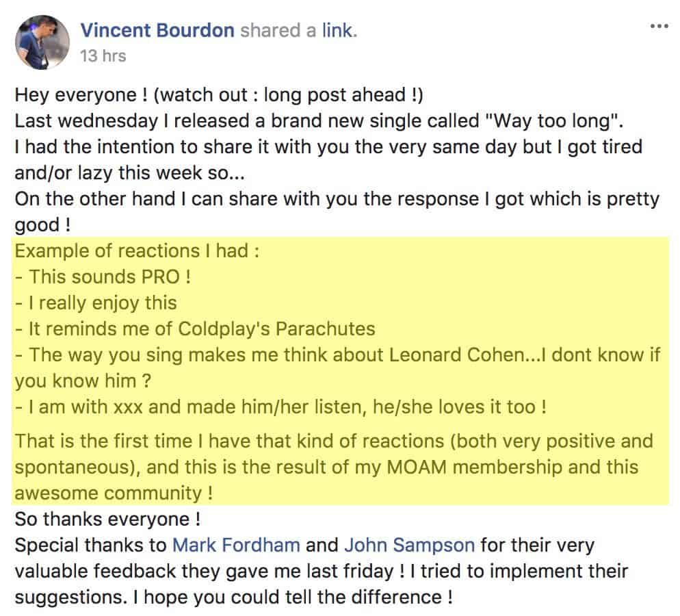
Task: Visit John Sampson's tagged profile
Action: (x=409, y=545)
